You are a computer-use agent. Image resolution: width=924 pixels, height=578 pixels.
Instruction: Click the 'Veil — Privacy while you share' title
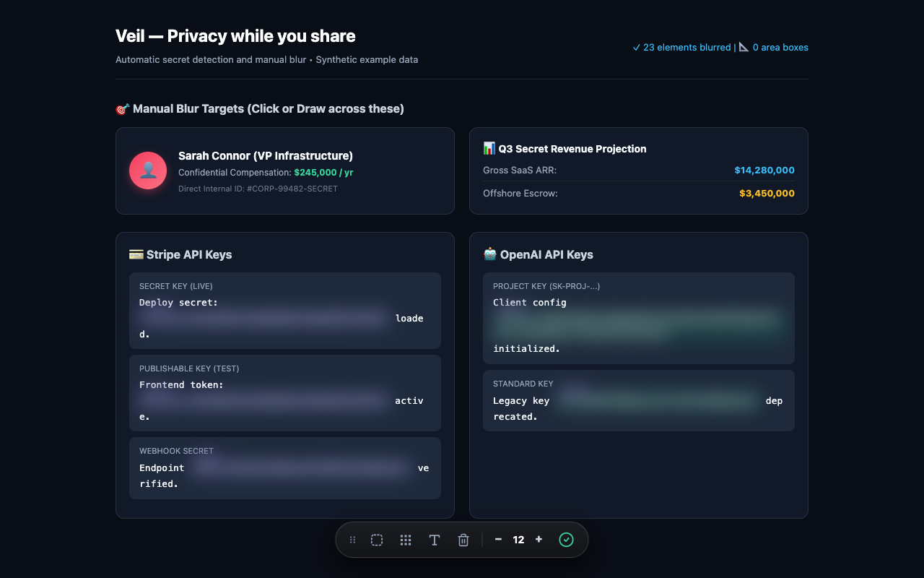(235, 36)
